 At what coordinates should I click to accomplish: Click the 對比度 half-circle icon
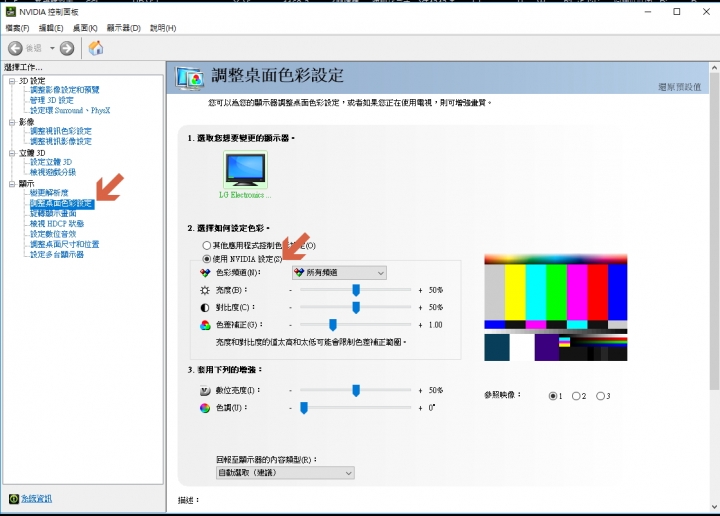[x=205, y=308]
